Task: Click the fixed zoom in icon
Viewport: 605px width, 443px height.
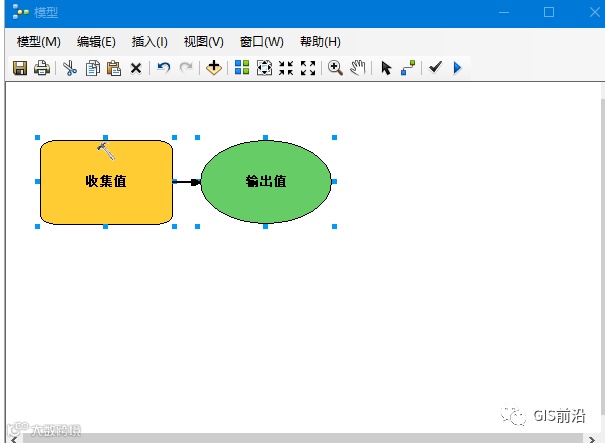Action: [x=286, y=68]
